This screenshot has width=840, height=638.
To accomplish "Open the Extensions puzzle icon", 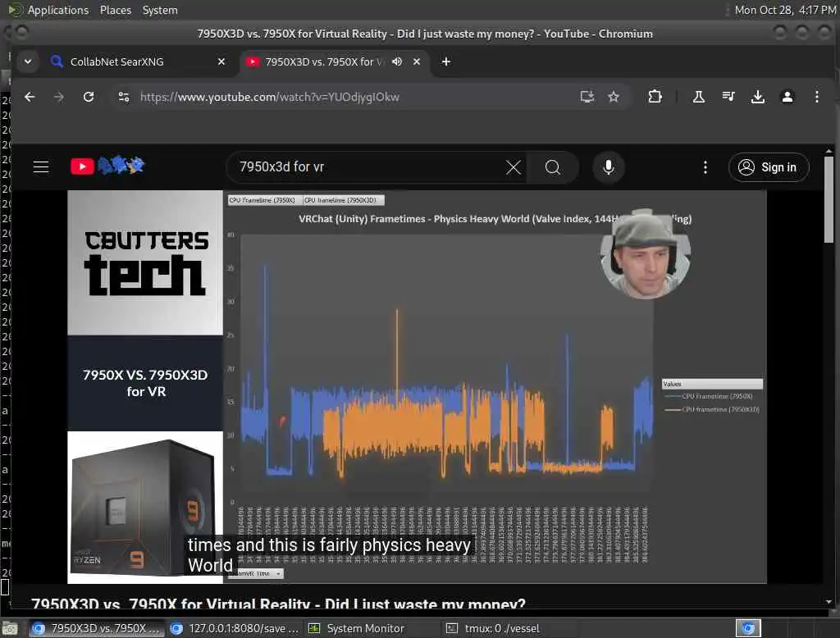I will [x=655, y=97].
